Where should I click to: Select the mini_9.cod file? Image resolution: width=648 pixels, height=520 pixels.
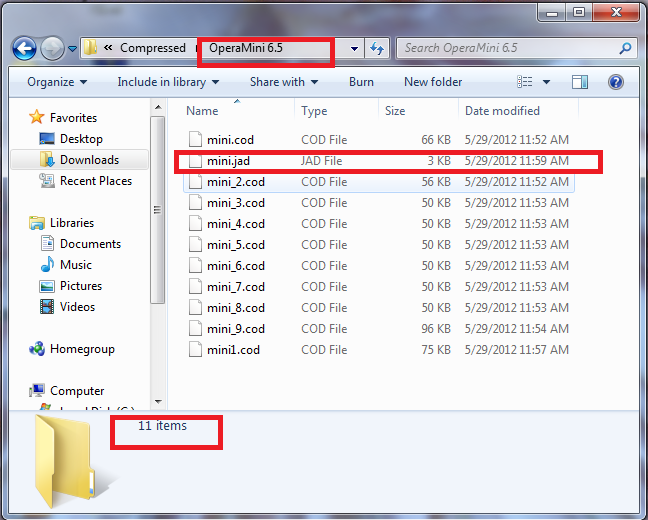pos(379,329)
